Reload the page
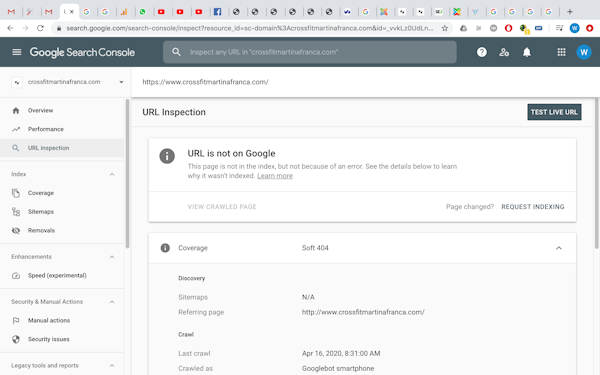The image size is (600, 375). (40, 28)
